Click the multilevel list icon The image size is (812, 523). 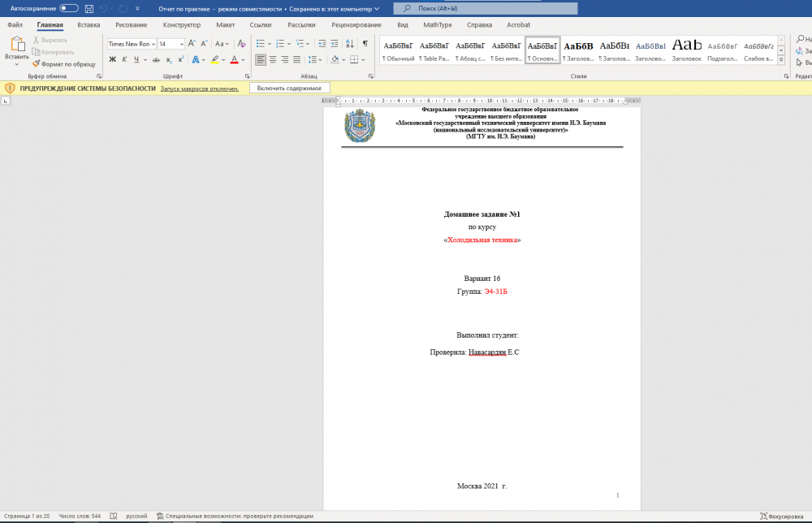300,44
